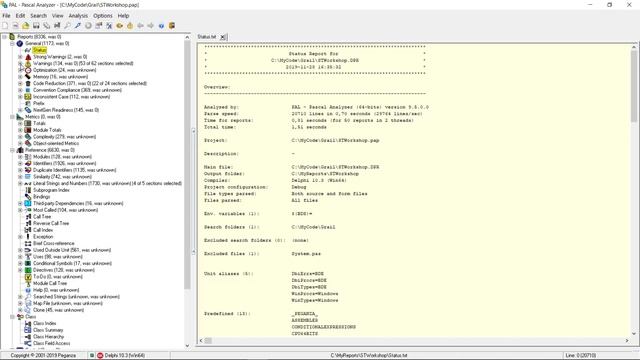640x360 pixels.
Task: Select Module Totals in tree
Action: point(47,130)
